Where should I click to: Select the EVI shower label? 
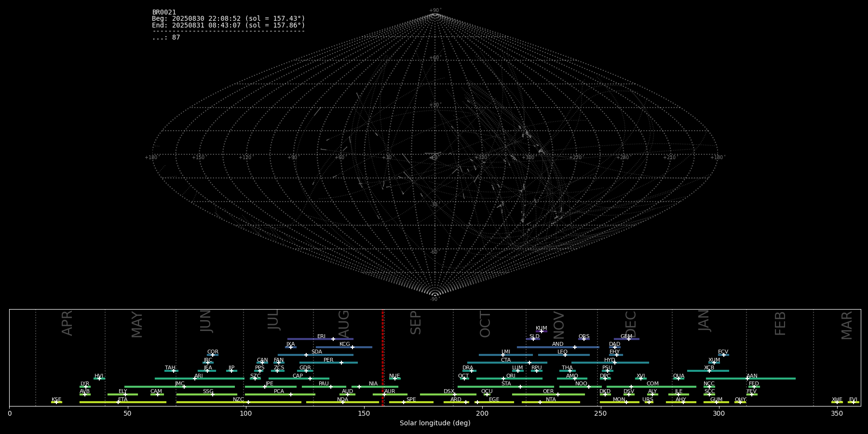point(853,400)
